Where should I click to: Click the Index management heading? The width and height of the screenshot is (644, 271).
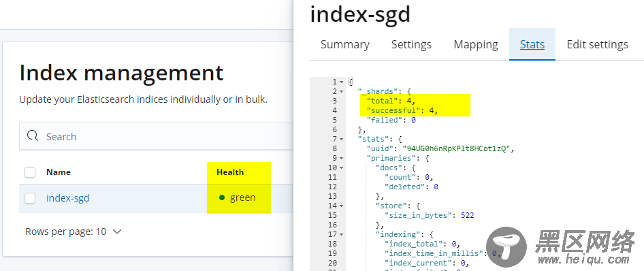[x=121, y=73]
